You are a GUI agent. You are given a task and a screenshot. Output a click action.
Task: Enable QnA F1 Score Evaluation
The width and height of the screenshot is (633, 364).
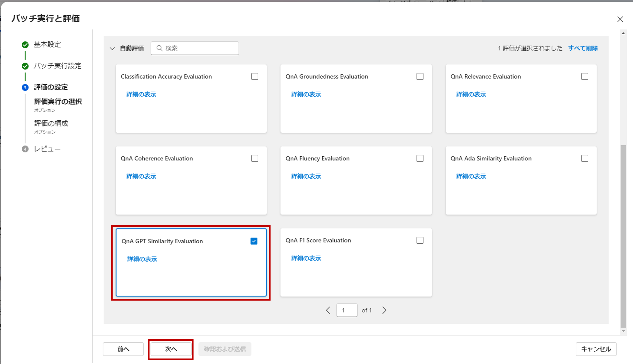click(420, 240)
